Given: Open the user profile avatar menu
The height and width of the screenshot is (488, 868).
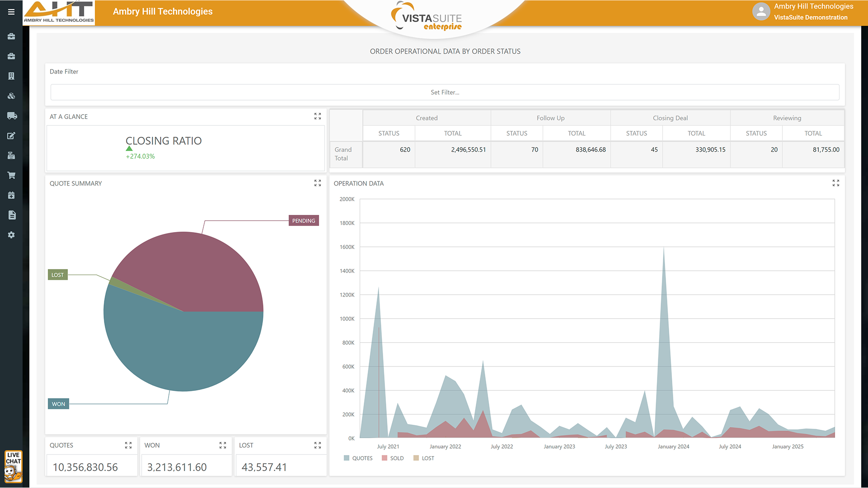Looking at the screenshot, I should click(x=761, y=12).
